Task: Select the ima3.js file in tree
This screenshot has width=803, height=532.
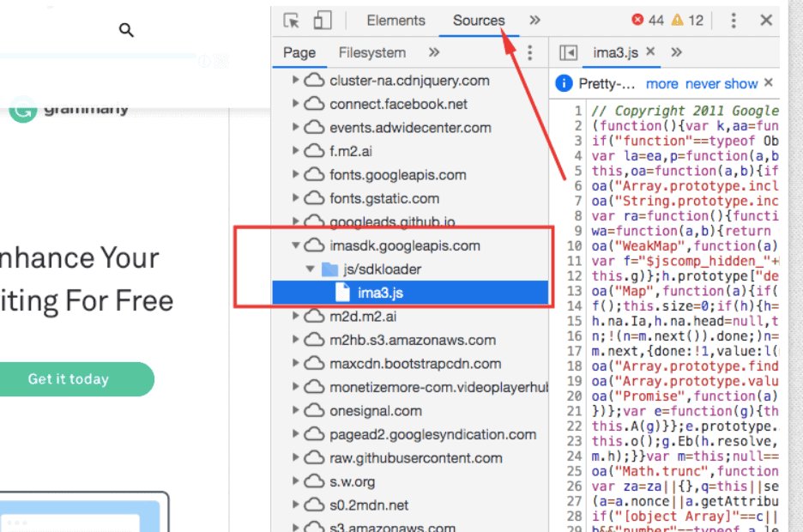Action: pyautogui.click(x=380, y=293)
